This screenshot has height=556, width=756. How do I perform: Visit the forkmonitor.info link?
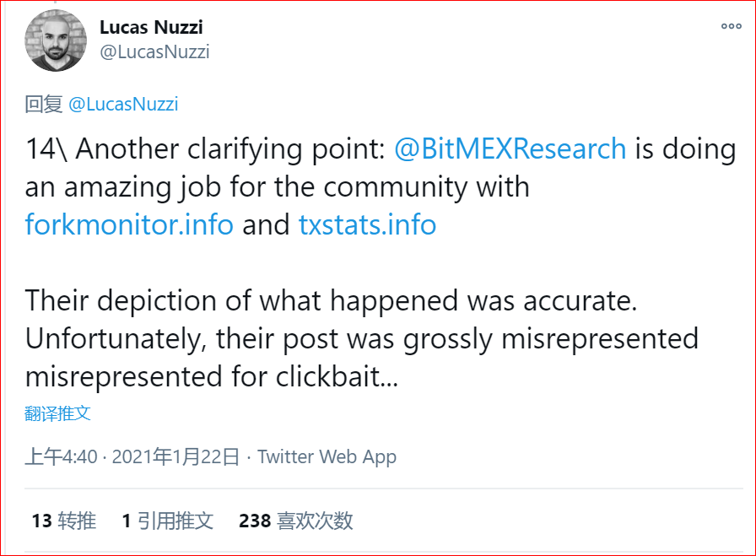(x=130, y=224)
